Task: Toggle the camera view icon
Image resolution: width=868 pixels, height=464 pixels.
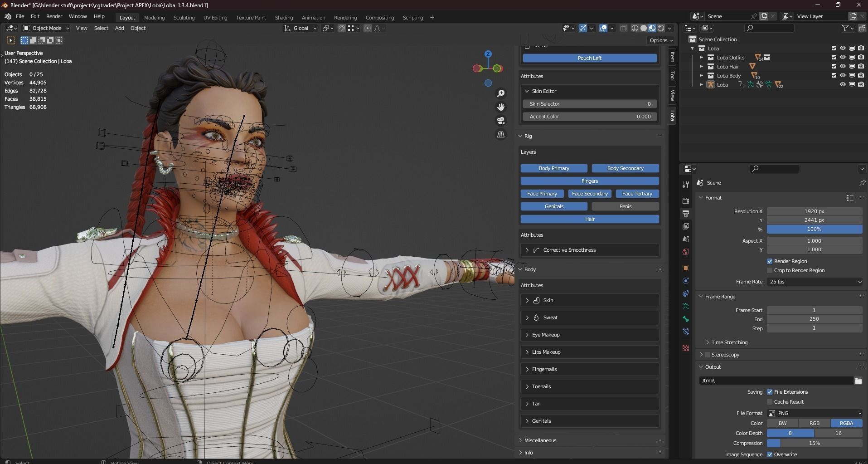Action: (501, 121)
